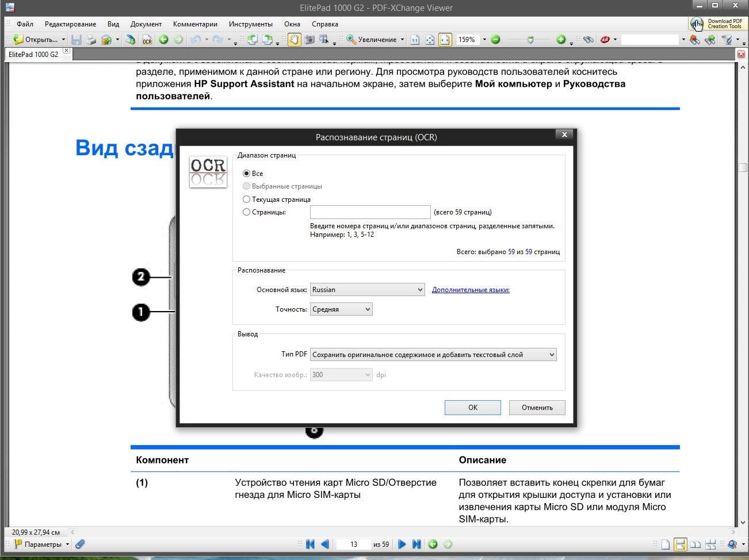Open the Комментарии menu
This screenshot has width=749, height=560.
point(195,24)
